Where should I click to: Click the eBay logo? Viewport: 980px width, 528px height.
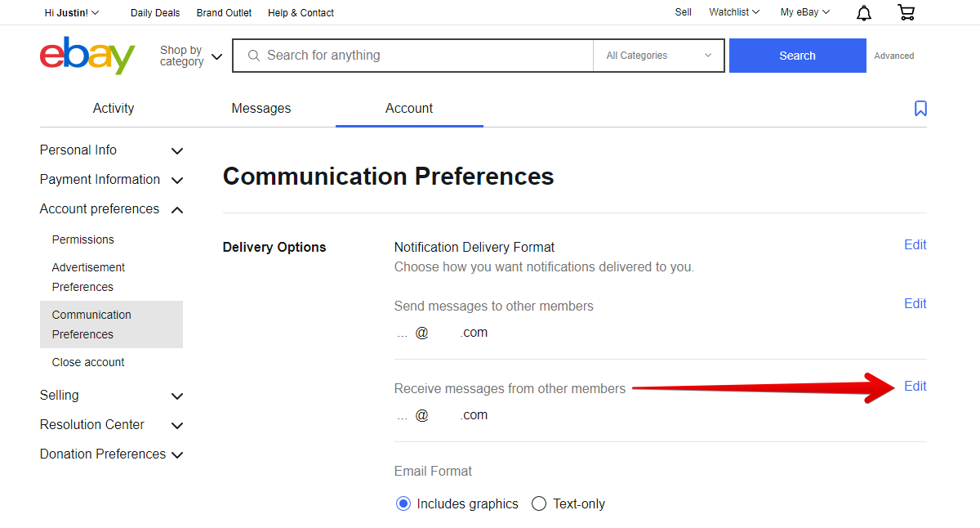point(87,56)
